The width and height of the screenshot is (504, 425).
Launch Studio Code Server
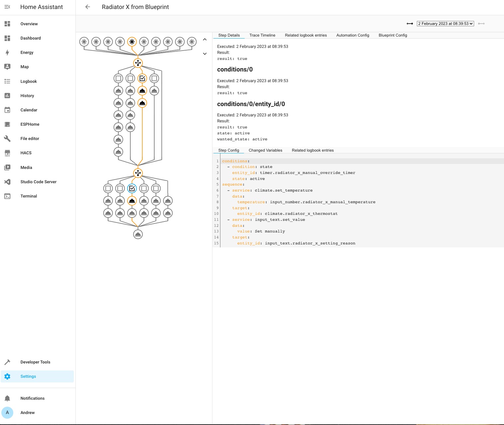pos(39,182)
